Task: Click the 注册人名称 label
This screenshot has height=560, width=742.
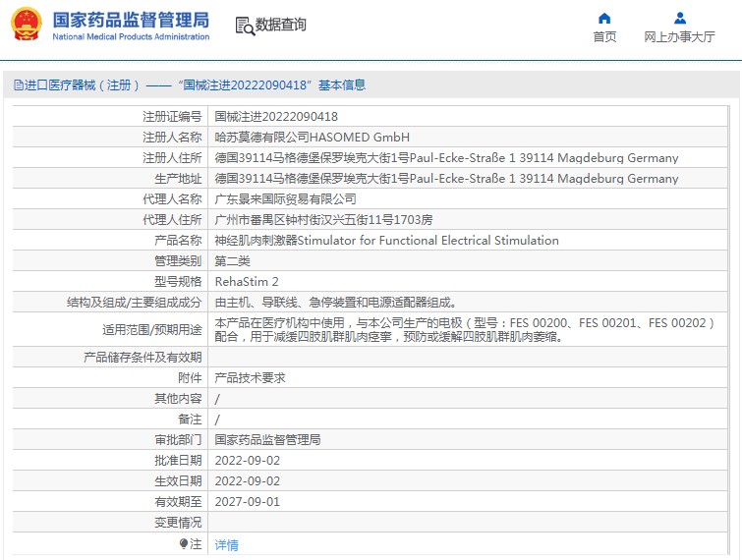Action: [x=172, y=138]
